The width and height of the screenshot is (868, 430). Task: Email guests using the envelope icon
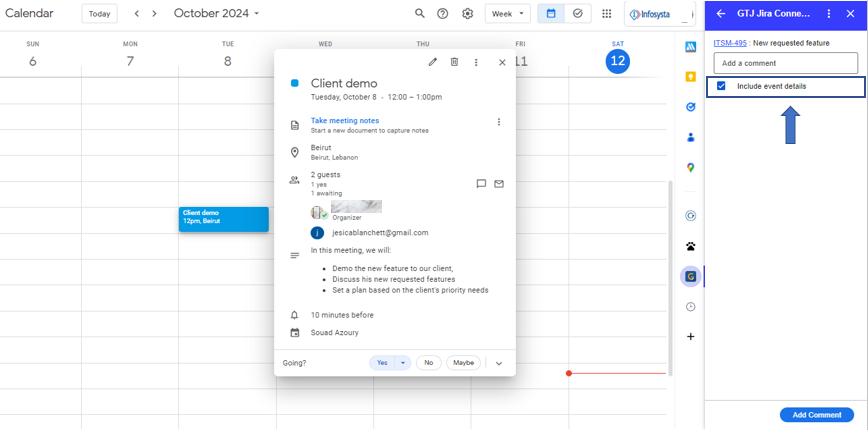499,184
